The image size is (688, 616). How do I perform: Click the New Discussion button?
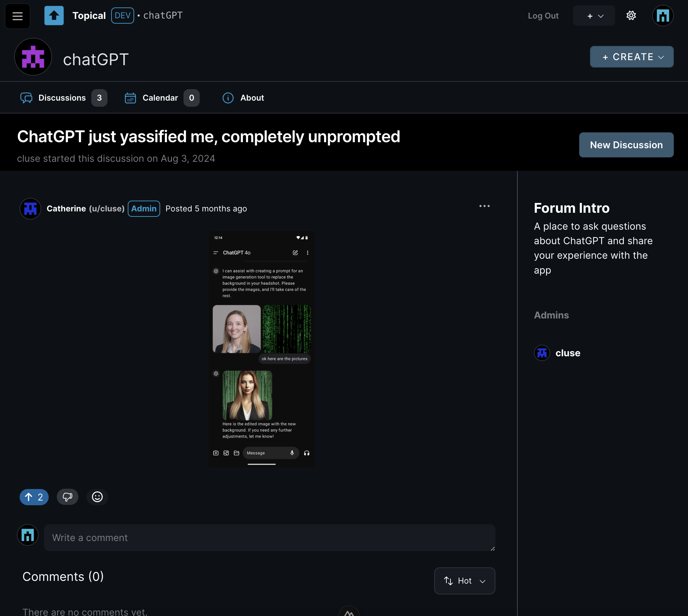coord(626,145)
